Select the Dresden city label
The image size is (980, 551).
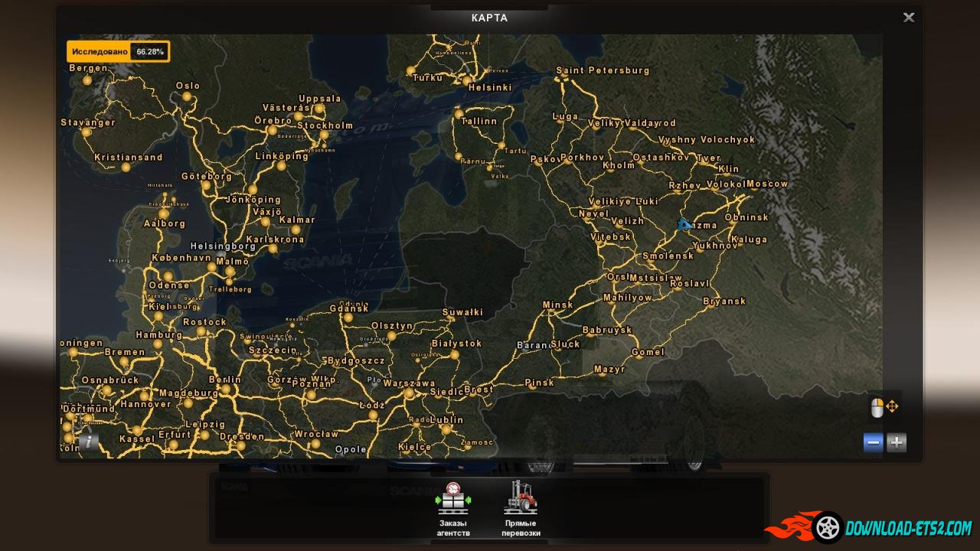(242, 437)
